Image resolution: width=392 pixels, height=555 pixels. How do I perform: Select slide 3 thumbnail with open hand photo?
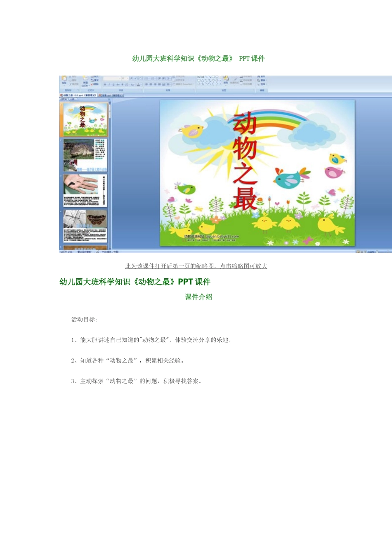point(85,190)
